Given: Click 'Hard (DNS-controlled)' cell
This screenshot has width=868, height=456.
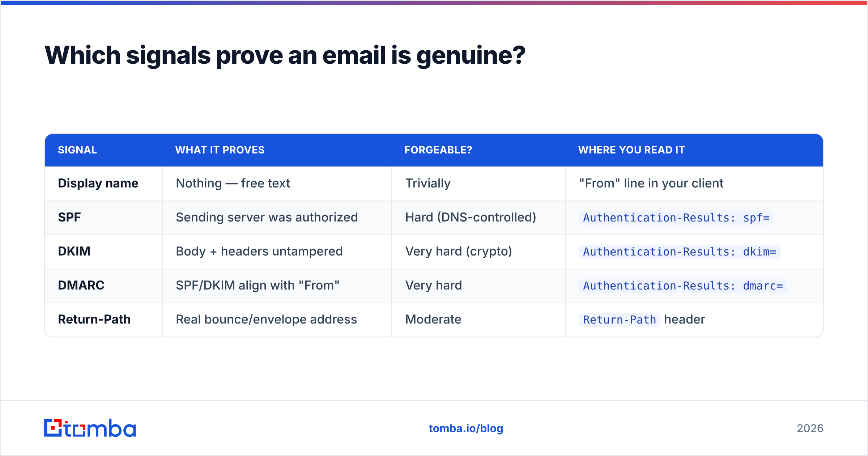Looking at the screenshot, I should pyautogui.click(x=471, y=218).
